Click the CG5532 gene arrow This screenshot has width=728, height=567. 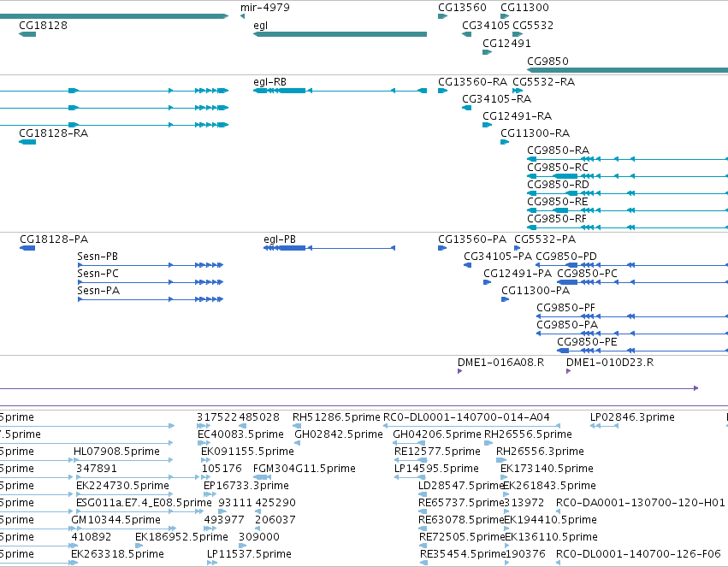click(518, 34)
